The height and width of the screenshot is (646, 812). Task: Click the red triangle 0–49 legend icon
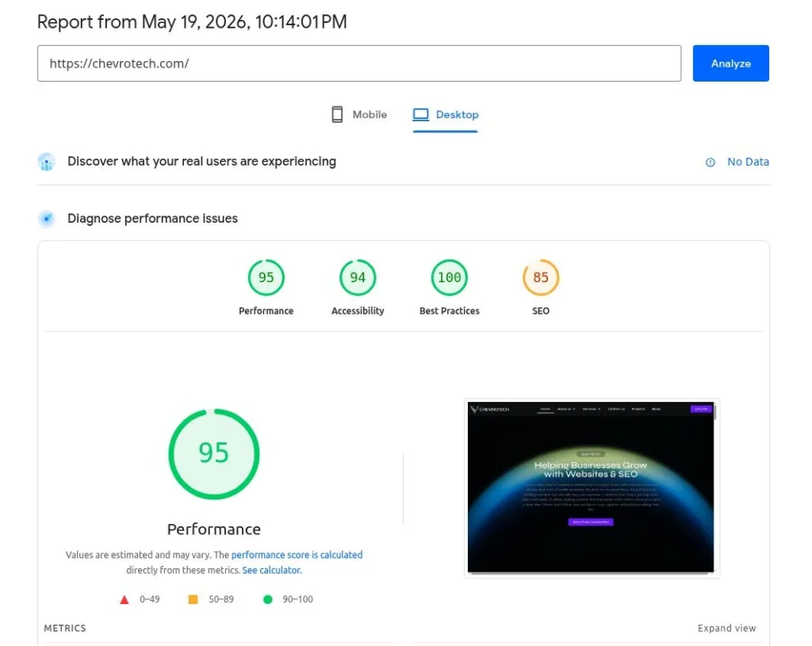tap(124, 599)
